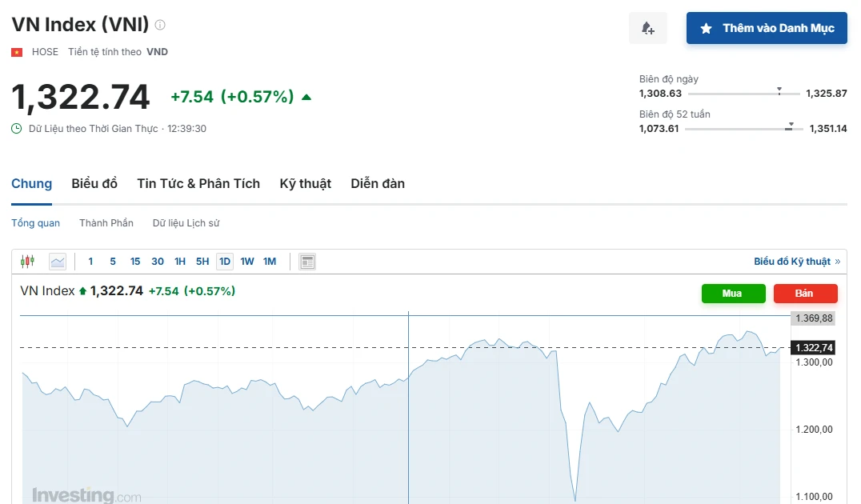The image size is (861, 504).
Task: Click the bell alert icon
Action: [x=648, y=28]
